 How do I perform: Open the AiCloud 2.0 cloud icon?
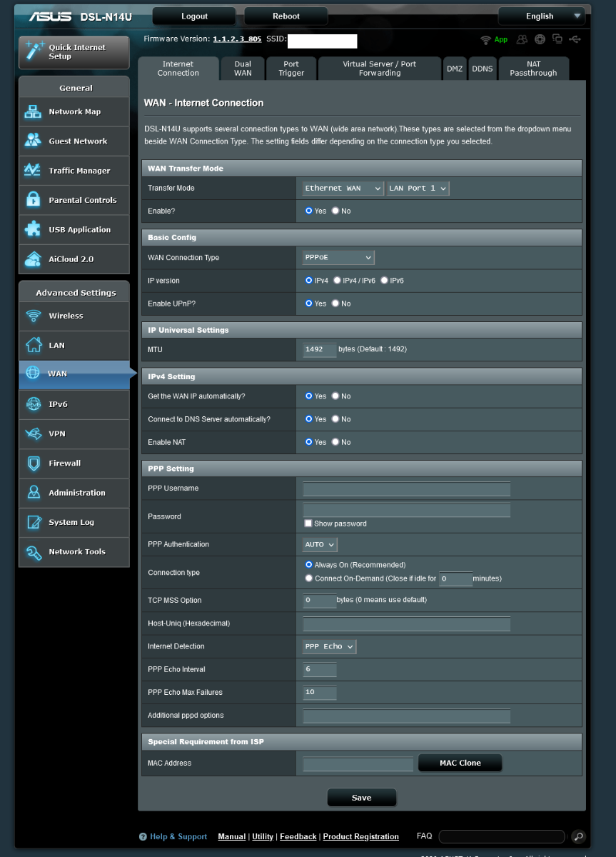point(33,259)
